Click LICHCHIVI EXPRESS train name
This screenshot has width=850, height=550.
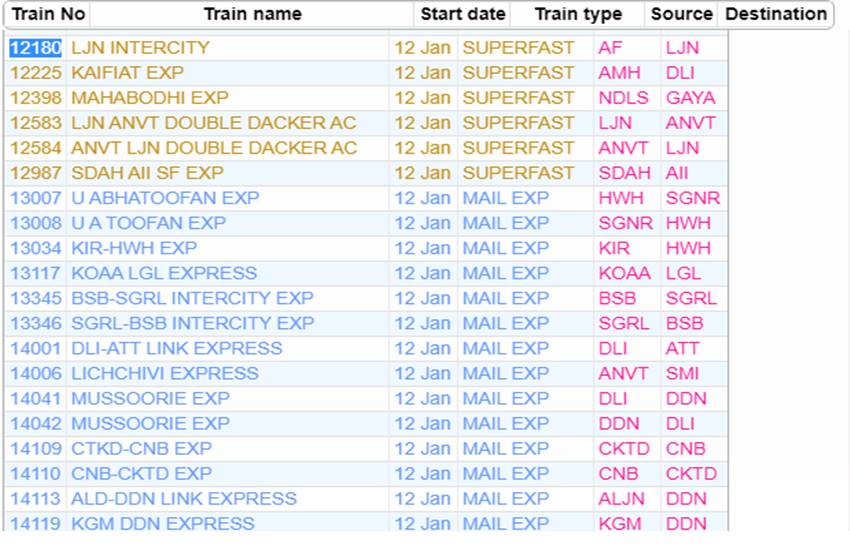point(164,373)
